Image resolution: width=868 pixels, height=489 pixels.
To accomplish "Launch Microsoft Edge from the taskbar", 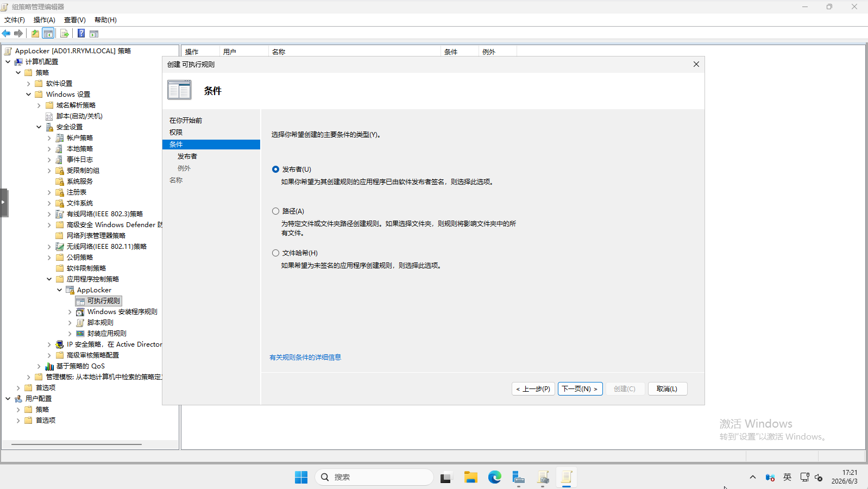I will point(495,477).
